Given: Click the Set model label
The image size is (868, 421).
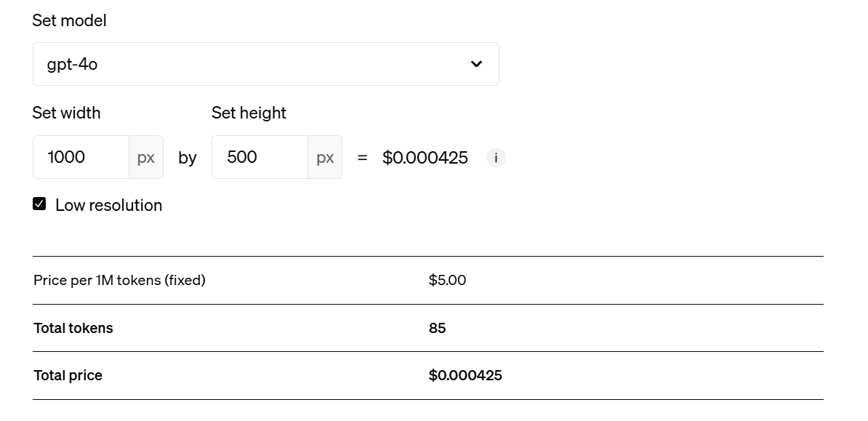Looking at the screenshot, I should 69,20.
